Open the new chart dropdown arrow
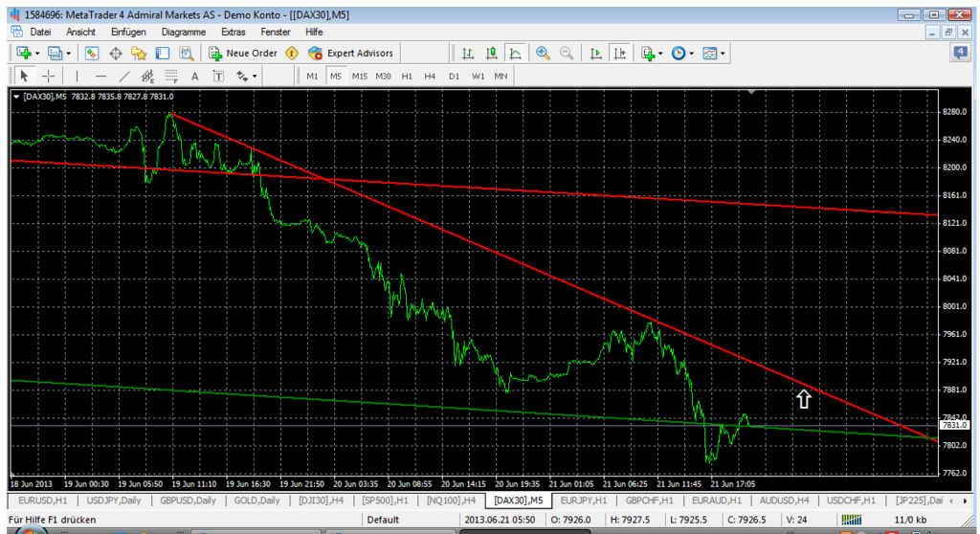This screenshot has height=534, width=980. pyautogui.click(x=37, y=54)
